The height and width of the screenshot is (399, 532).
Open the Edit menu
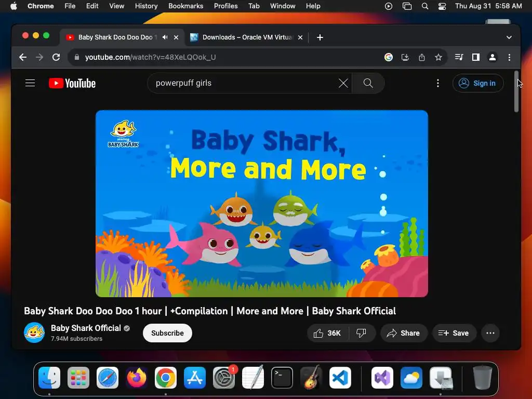click(92, 6)
